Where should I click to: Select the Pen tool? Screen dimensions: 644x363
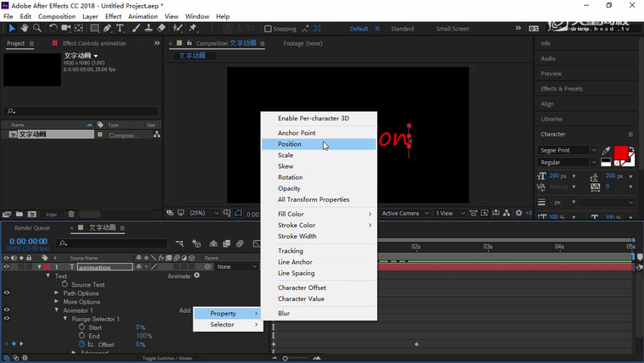click(108, 28)
